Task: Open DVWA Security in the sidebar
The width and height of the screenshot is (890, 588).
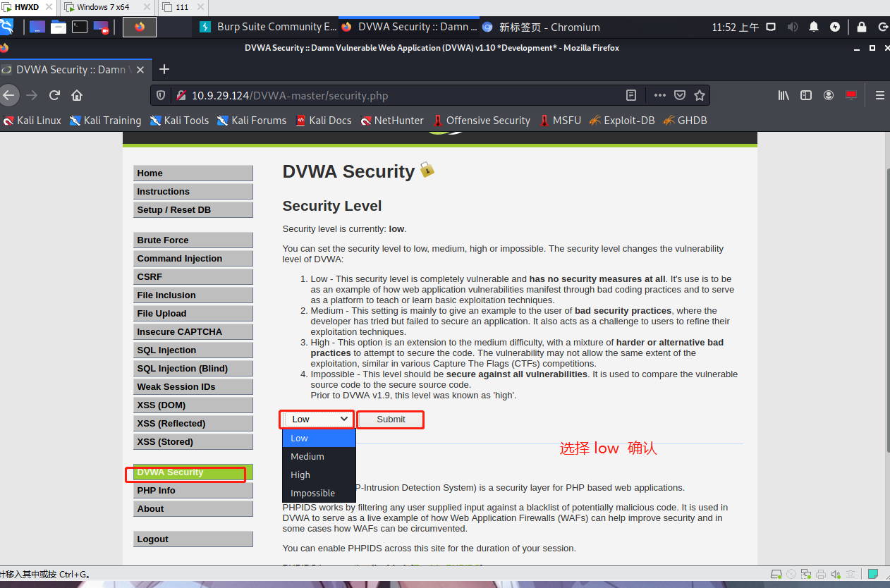Action: coord(193,472)
